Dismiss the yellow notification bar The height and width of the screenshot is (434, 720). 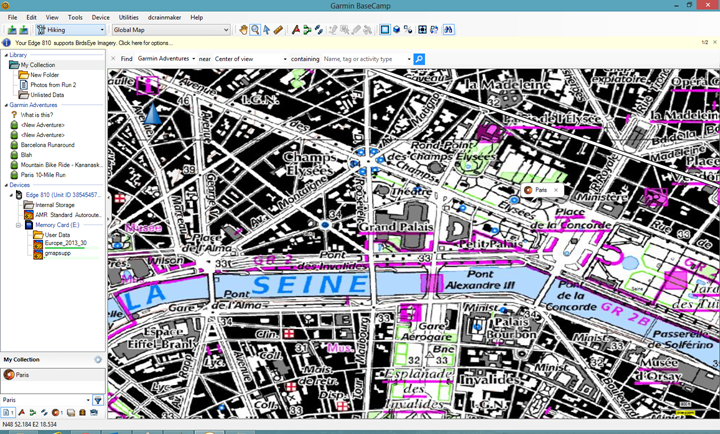tap(714, 42)
